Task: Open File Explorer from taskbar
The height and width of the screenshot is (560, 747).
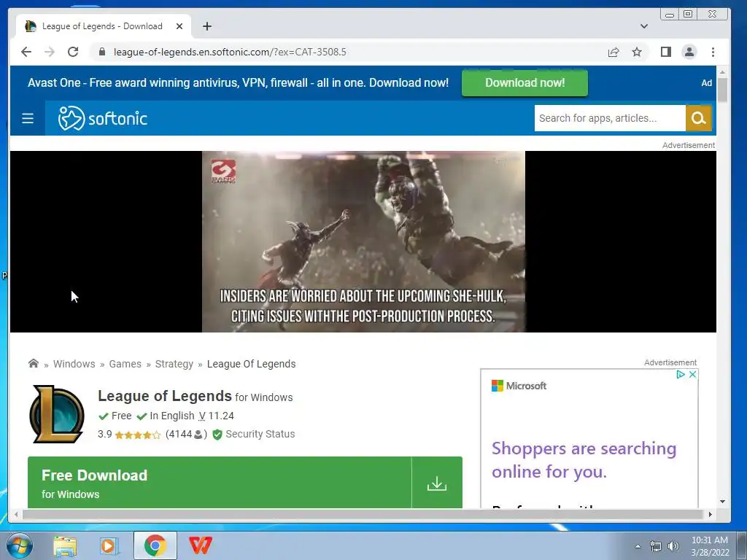Action: [65, 545]
